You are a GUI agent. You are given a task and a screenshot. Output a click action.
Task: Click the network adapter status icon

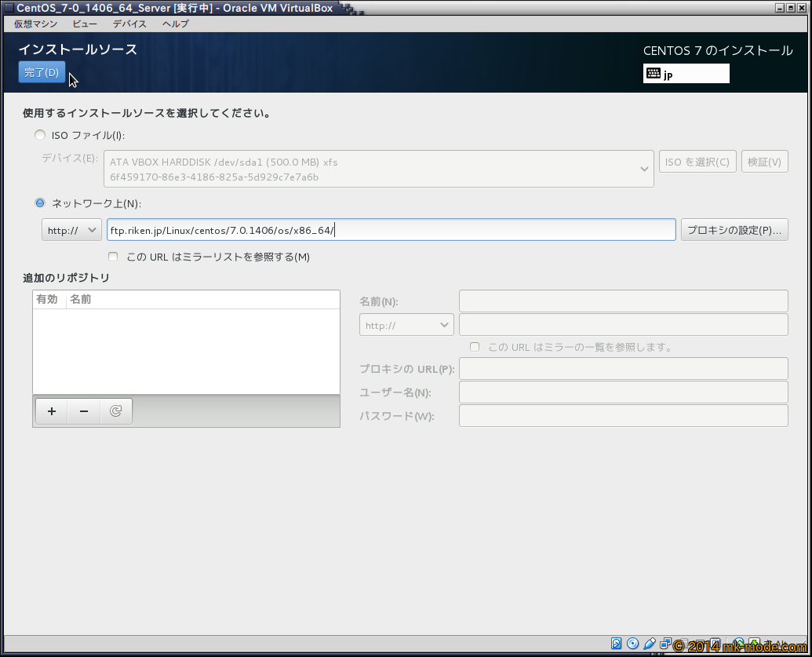665,644
